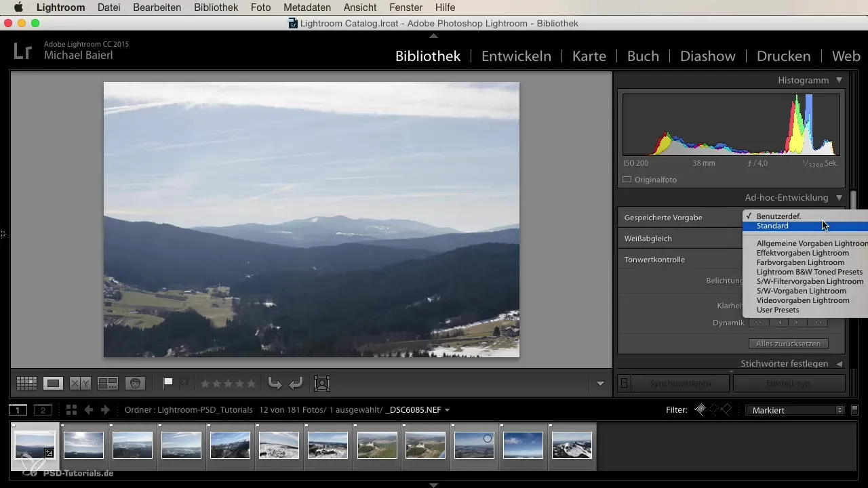The image size is (868, 488).
Task: Select Loupe view in the toolbar
Action: [x=53, y=384]
